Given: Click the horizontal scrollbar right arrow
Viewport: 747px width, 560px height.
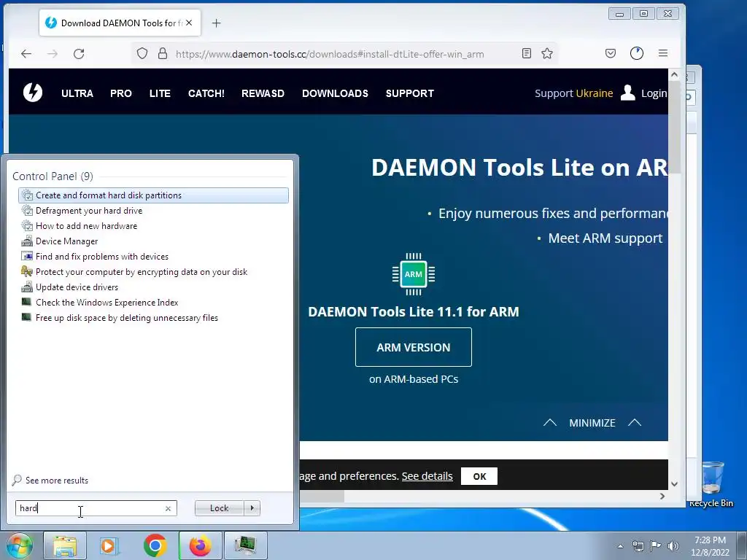Looking at the screenshot, I should [662, 496].
